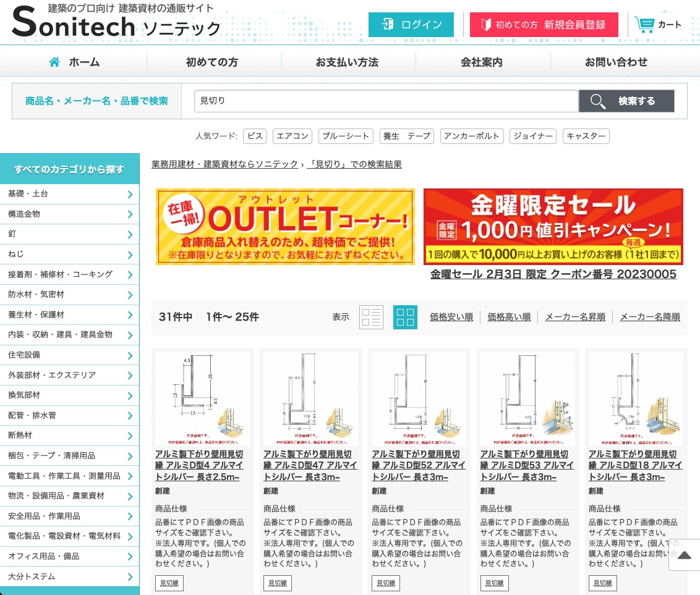Open 大分トステム category
Screen dimensions: 700x595
click(x=70, y=576)
